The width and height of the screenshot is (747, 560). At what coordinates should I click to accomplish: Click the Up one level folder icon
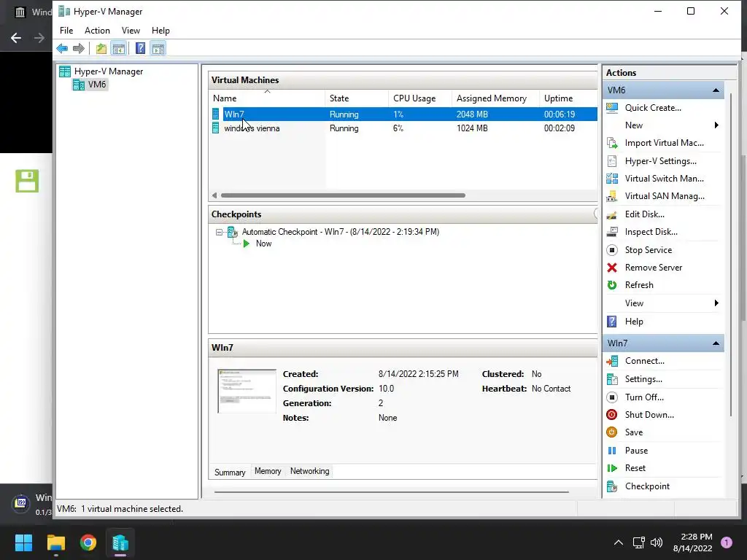[x=101, y=49]
